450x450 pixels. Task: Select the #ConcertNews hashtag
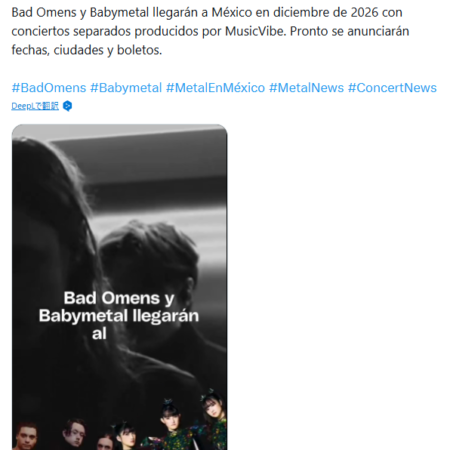392,88
